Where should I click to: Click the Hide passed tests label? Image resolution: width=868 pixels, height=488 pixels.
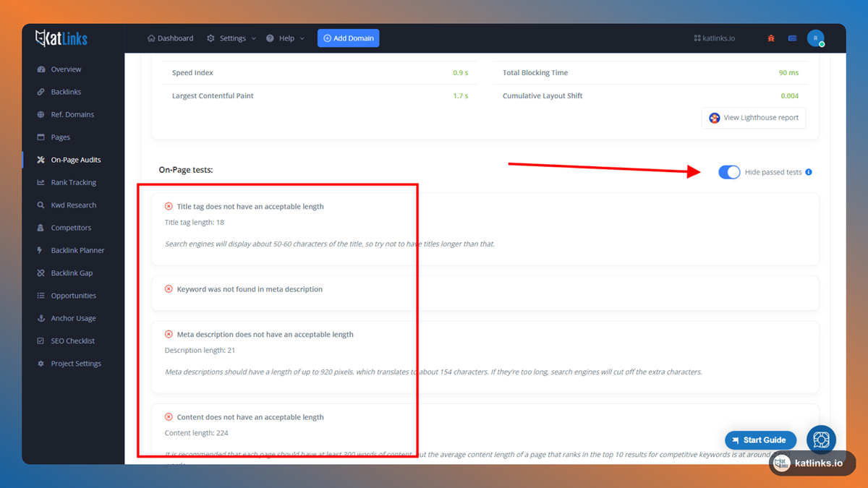[x=773, y=172]
